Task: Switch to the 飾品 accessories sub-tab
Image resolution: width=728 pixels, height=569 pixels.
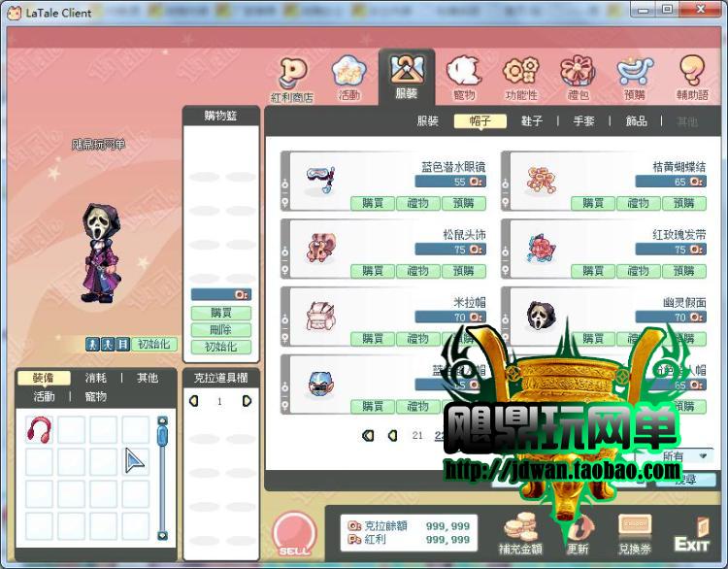Action: point(636,121)
